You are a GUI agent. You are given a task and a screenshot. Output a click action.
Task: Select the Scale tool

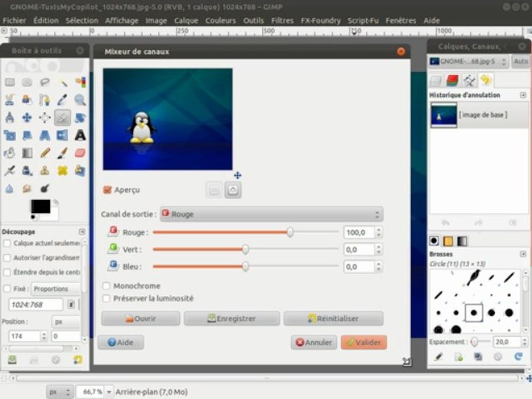click(x=10, y=135)
